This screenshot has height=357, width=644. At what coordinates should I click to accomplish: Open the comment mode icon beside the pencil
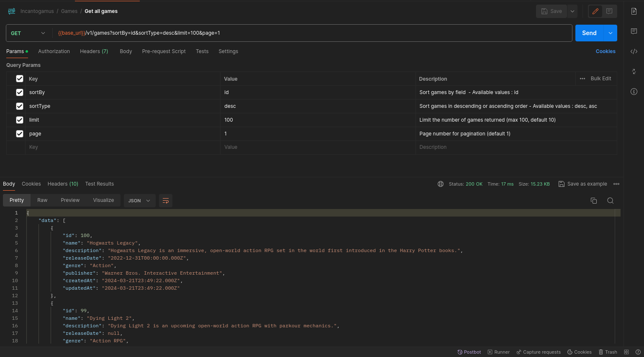point(609,11)
